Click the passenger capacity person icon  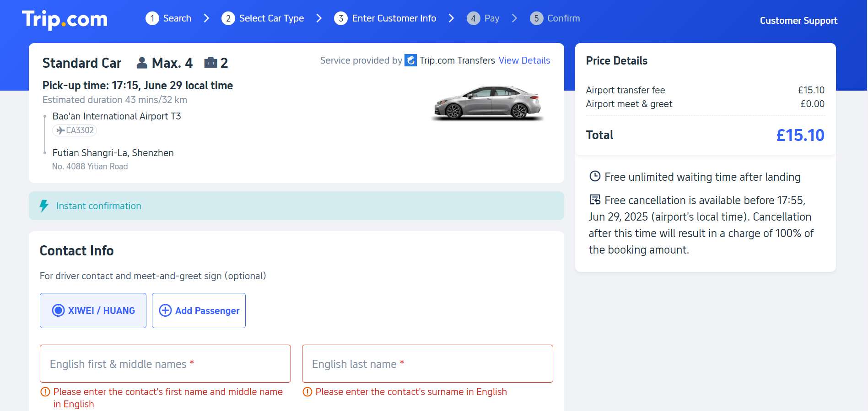(142, 63)
